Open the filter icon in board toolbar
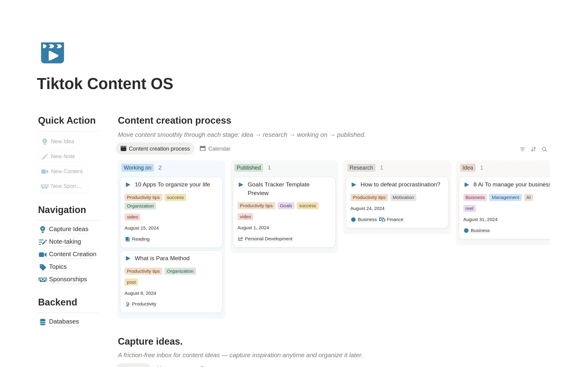Viewport: 588px width, 367px height. coord(522,149)
